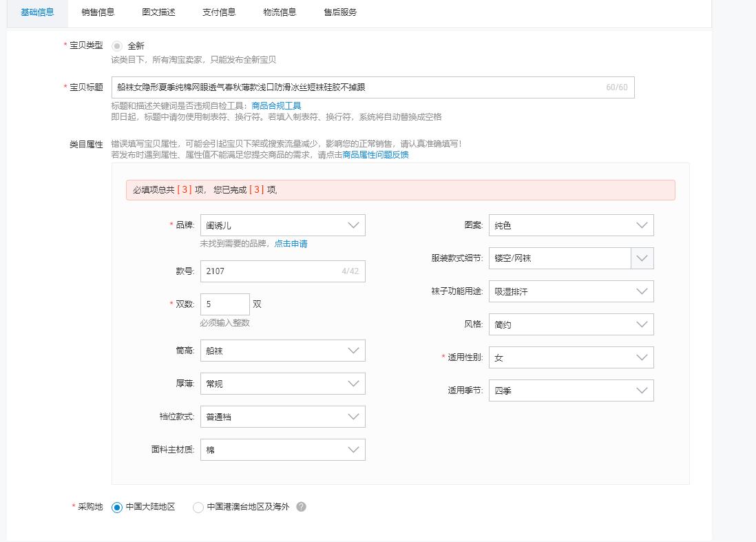Select the 中国港澳台地区及海外 radio option

coord(198,507)
